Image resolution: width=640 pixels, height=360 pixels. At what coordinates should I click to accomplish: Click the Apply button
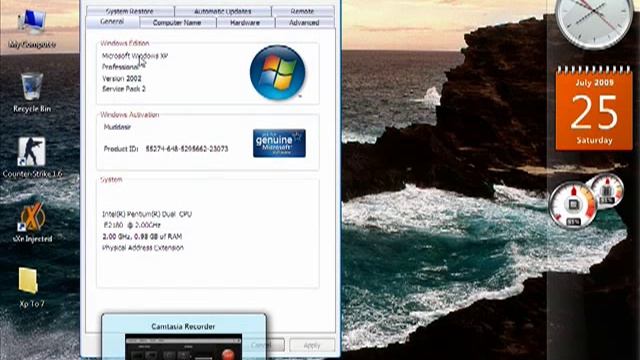point(312,345)
